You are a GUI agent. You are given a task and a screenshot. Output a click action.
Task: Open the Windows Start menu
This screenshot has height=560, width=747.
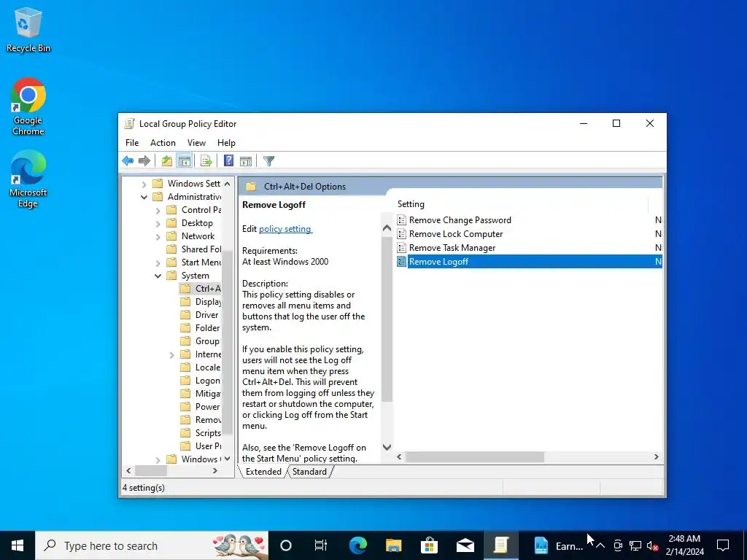click(18, 545)
